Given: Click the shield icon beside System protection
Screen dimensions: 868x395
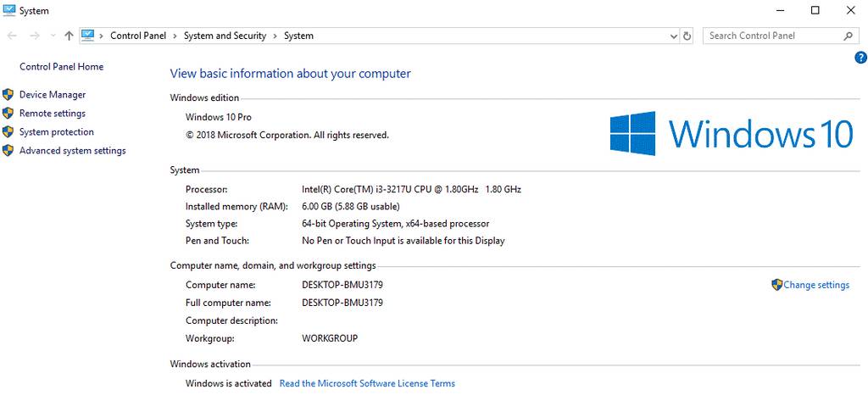Looking at the screenshot, I should (8, 131).
